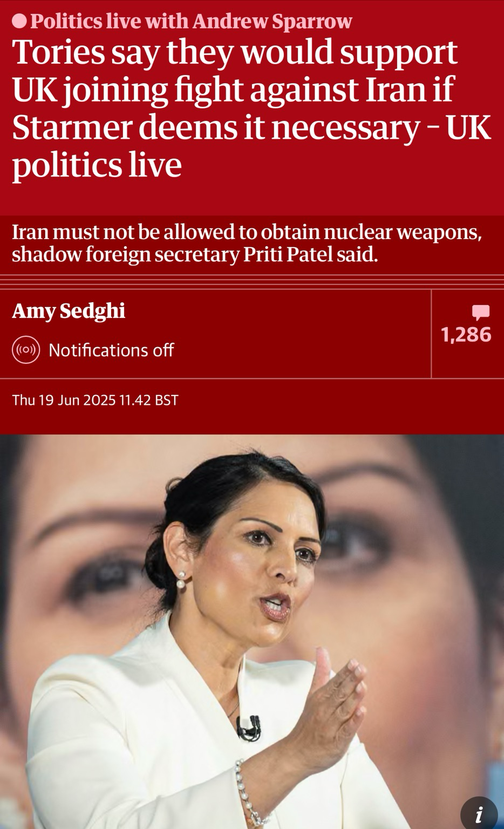Open Amy Sedghi's author profile
The width and height of the screenshot is (504, 829).
[x=69, y=311]
